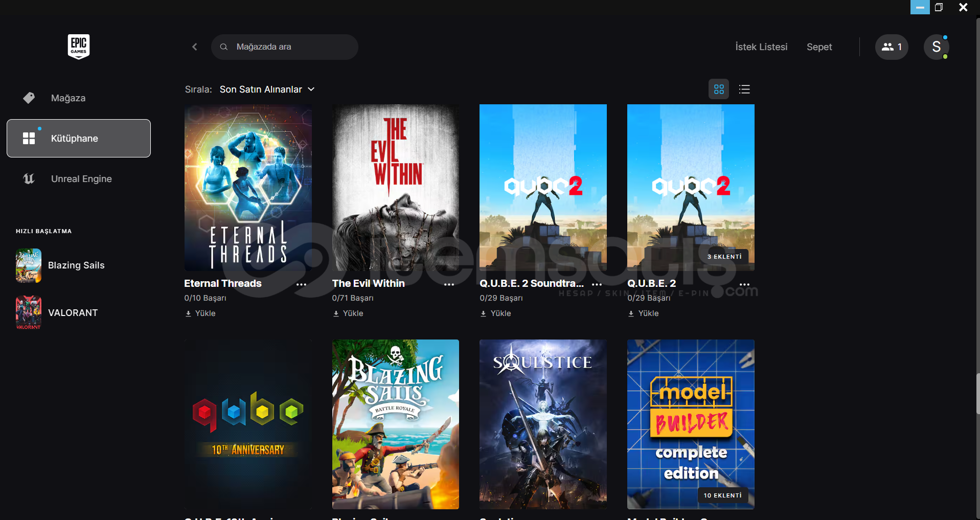
Task: Open the S profile avatar menu
Action: click(937, 47)
